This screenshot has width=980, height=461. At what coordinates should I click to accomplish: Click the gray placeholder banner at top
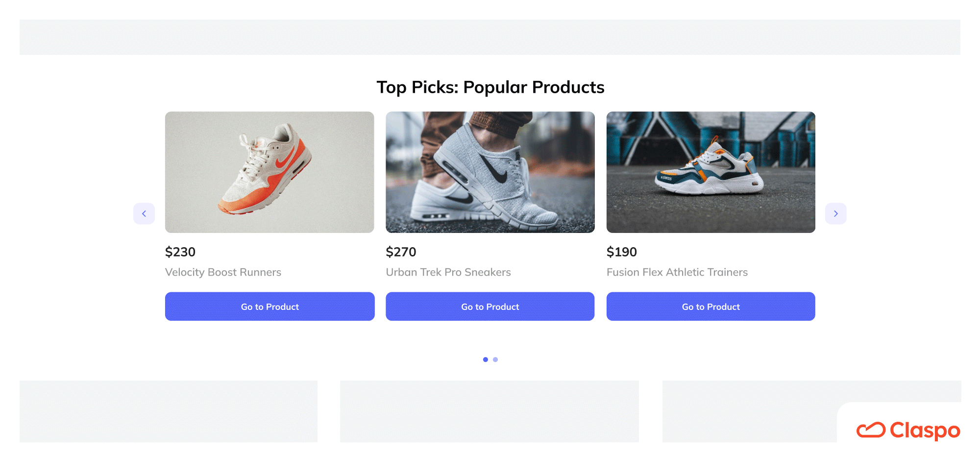click(x=490, y=37)
